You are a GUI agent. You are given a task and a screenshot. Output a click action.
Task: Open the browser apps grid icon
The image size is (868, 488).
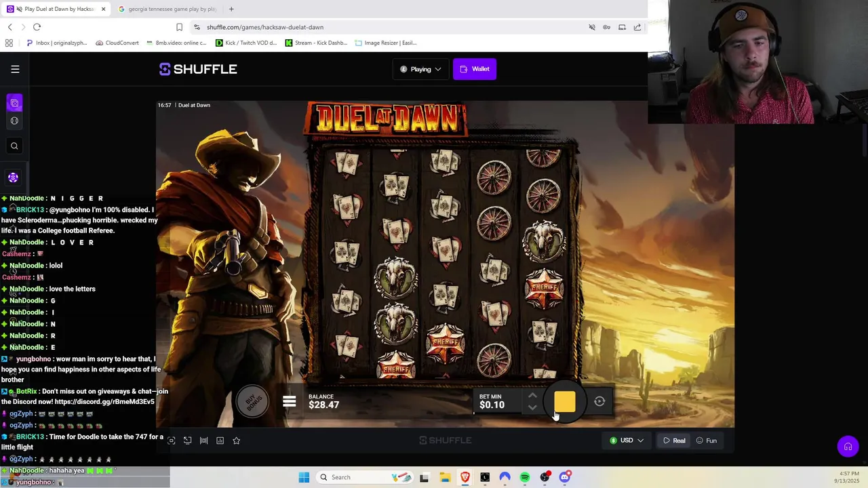pos(9,43)
